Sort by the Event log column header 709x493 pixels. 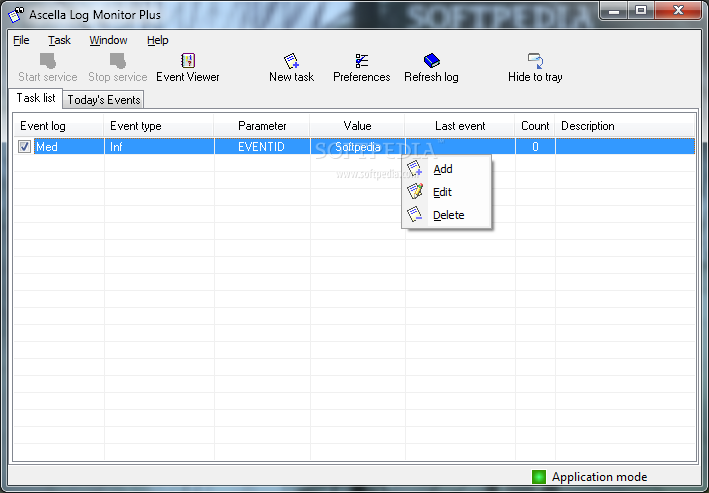pos(59,126)
